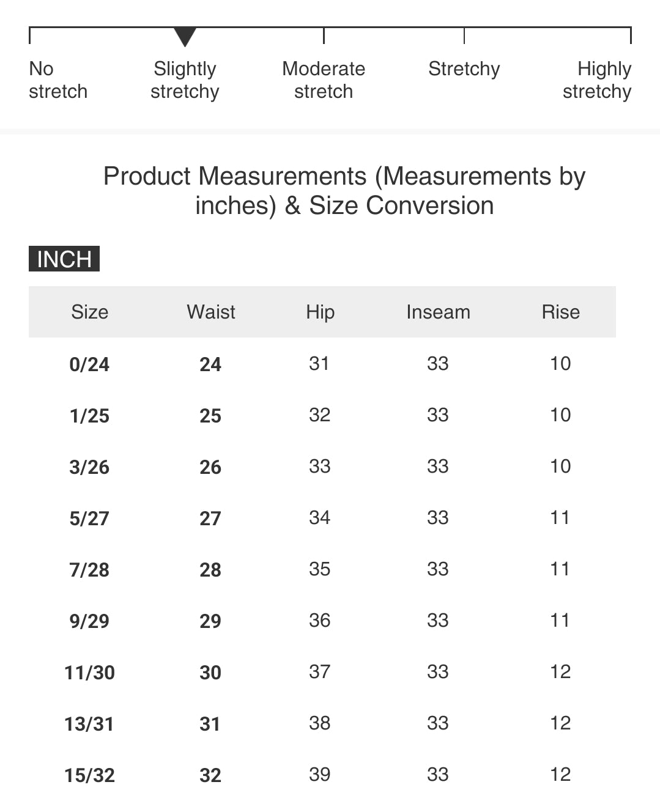Select the 13/31 size row
The width and height of the screenshot is (660, 812).
(x=89, y=724)
